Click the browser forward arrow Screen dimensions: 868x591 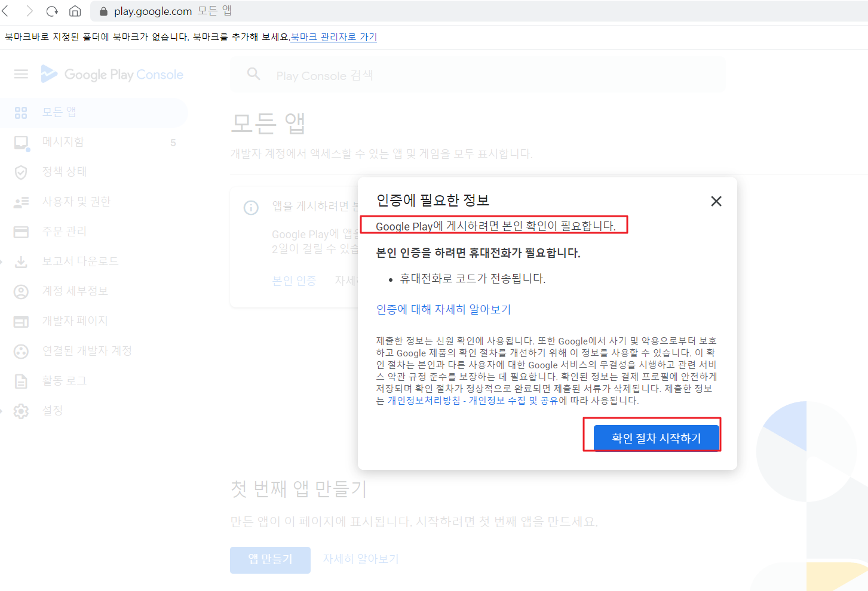pos(29,11)
